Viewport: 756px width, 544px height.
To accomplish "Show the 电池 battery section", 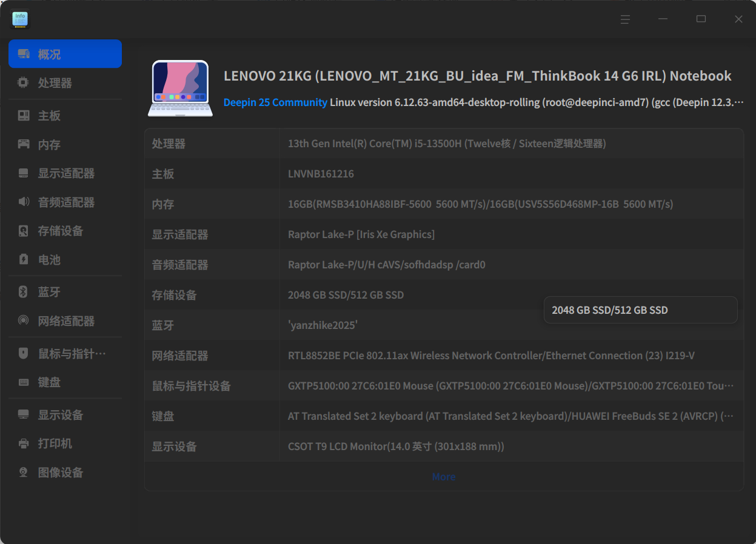I will pyautogui.click(x=65, y=260).
